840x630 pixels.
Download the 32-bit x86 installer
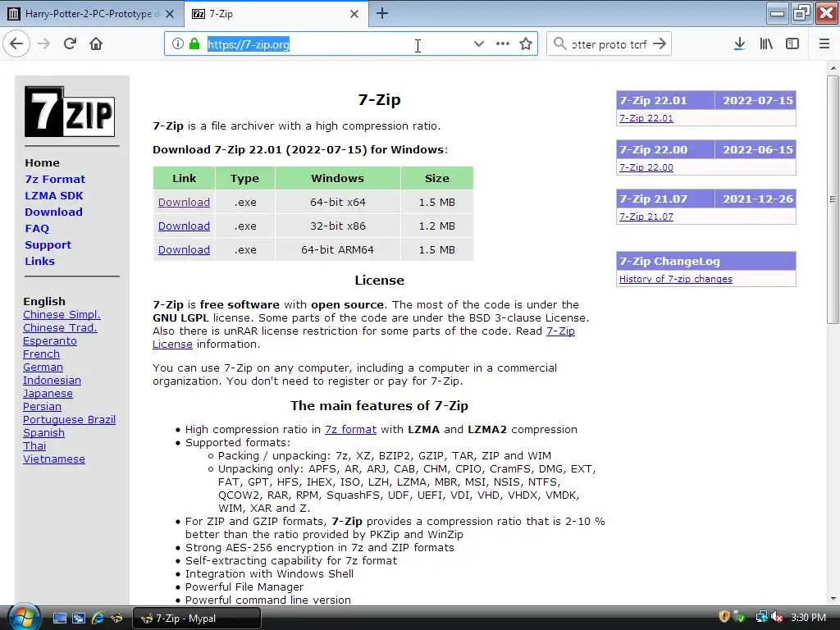click(184, 226)
